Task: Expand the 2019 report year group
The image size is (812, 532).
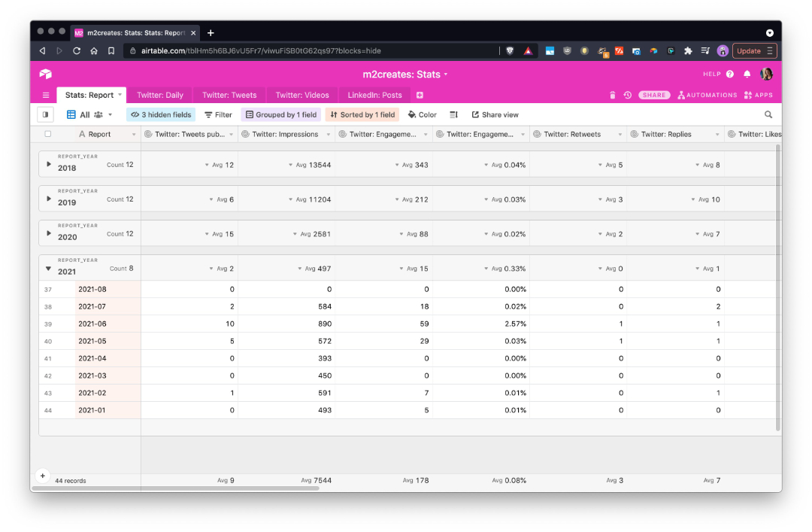Action: [x=49, y=199]
